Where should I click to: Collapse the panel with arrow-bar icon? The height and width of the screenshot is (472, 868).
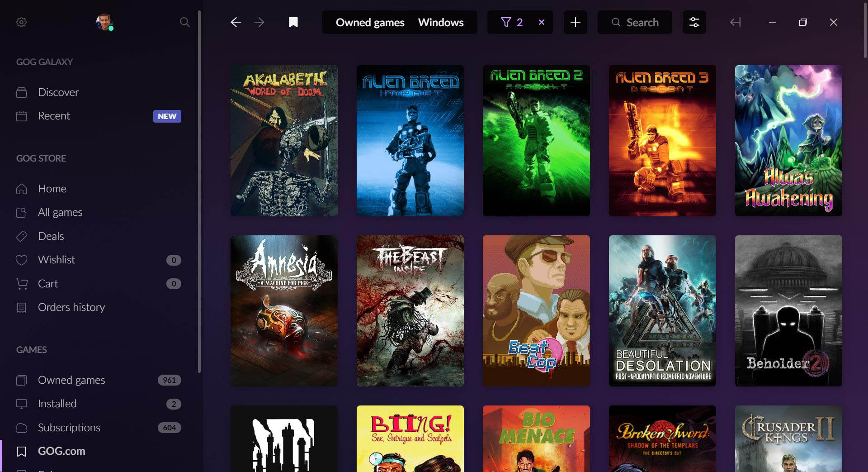(x=736, y=22)
